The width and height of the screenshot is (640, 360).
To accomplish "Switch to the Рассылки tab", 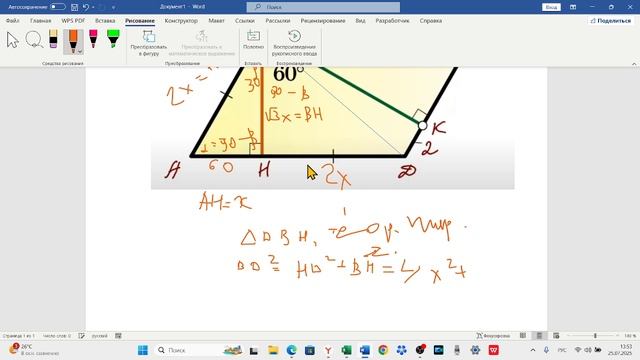I will [278, 20].
